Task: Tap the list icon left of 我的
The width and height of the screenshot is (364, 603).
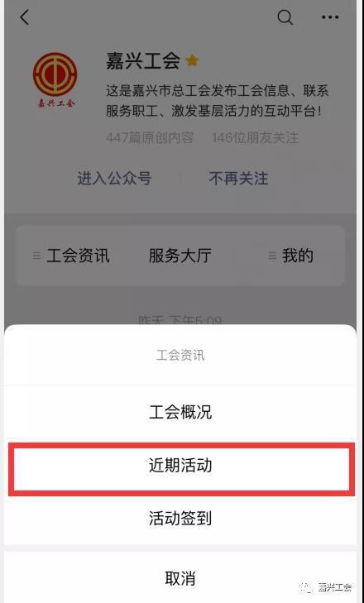Action: point(272,256)
